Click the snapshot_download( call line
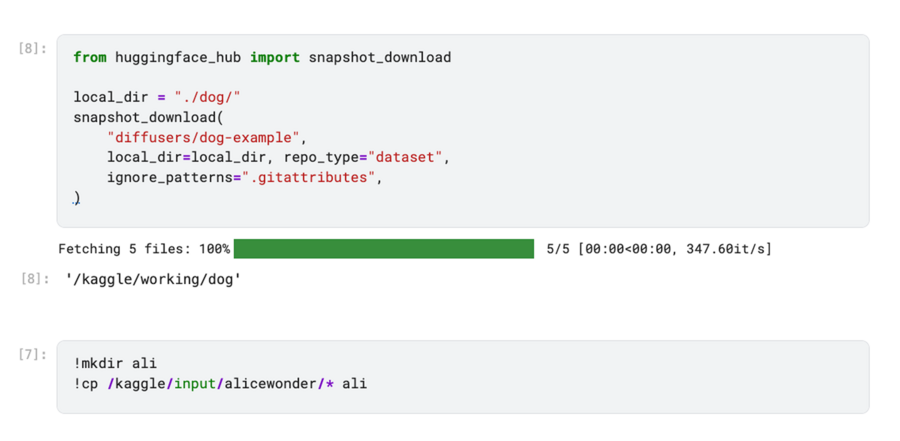 point(149,117)
